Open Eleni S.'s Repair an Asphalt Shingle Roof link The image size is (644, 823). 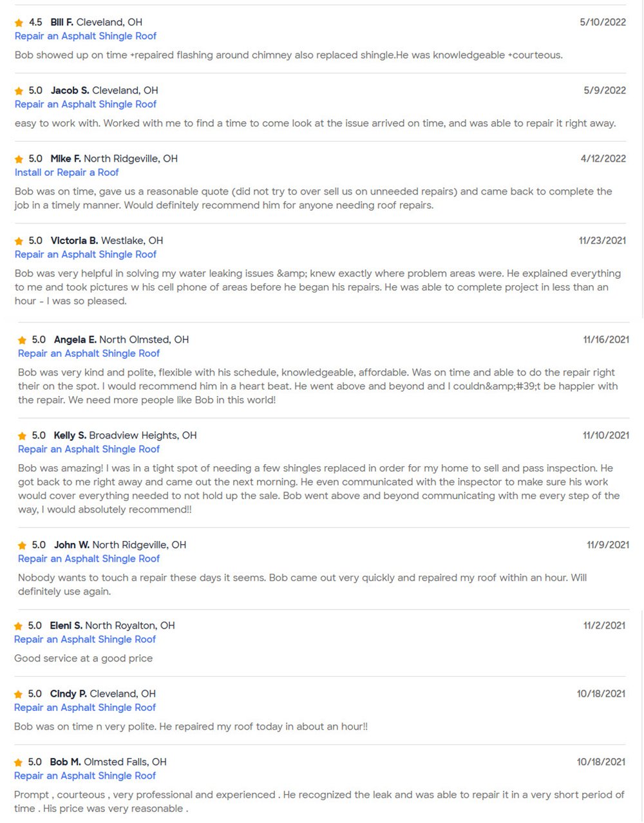[x=85, y=639]
